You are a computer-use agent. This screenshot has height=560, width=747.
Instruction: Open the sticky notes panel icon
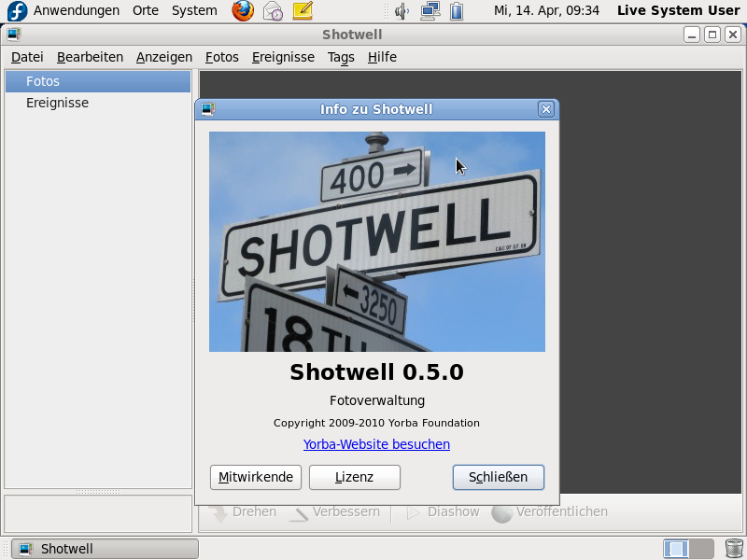[303, 10]
